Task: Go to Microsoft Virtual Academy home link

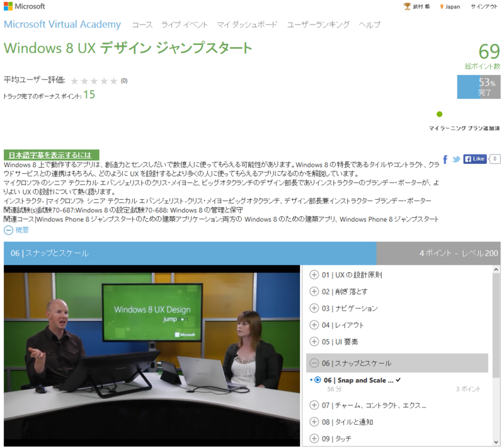Action: point(62,25)
